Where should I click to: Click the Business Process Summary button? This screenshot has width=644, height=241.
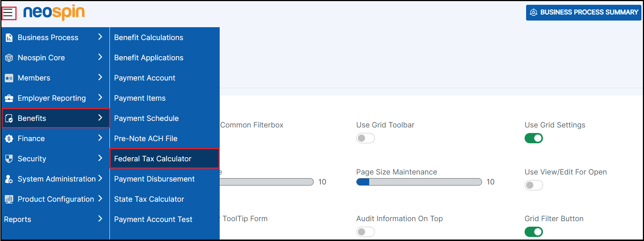583,12
